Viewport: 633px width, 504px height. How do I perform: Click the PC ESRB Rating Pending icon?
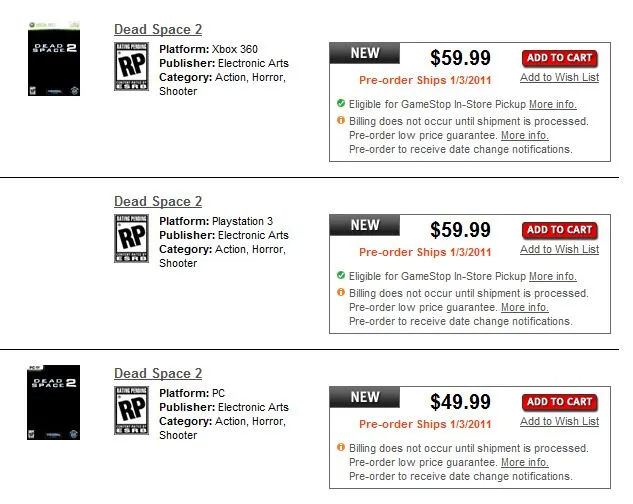pyautogui.click(x=131, y=409)
